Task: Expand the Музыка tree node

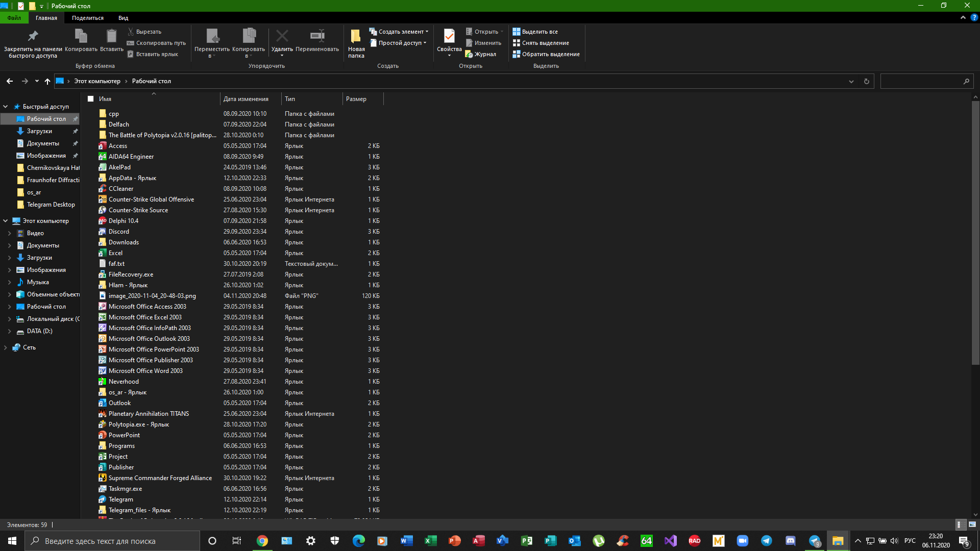Action: click(10, 282)
